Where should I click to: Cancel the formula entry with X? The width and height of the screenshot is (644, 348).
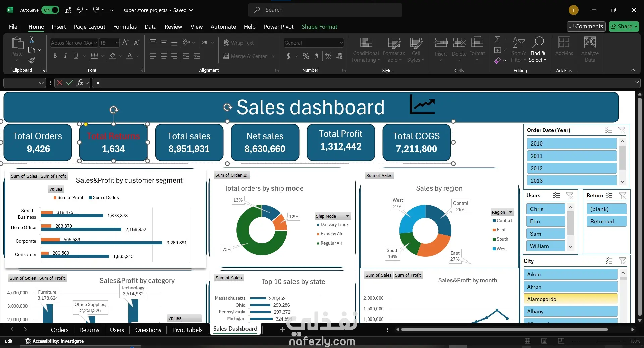[60, 83]
